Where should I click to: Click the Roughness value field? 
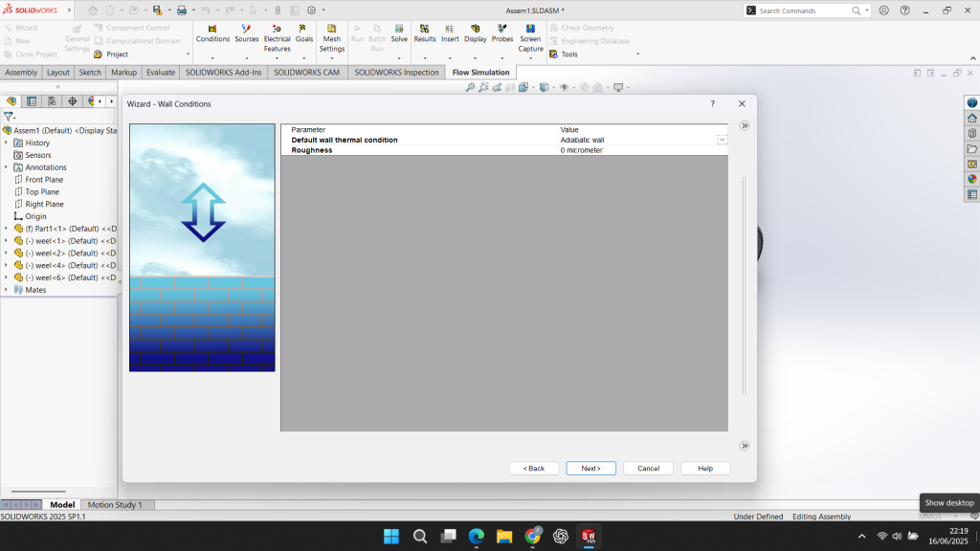(641, 150)
